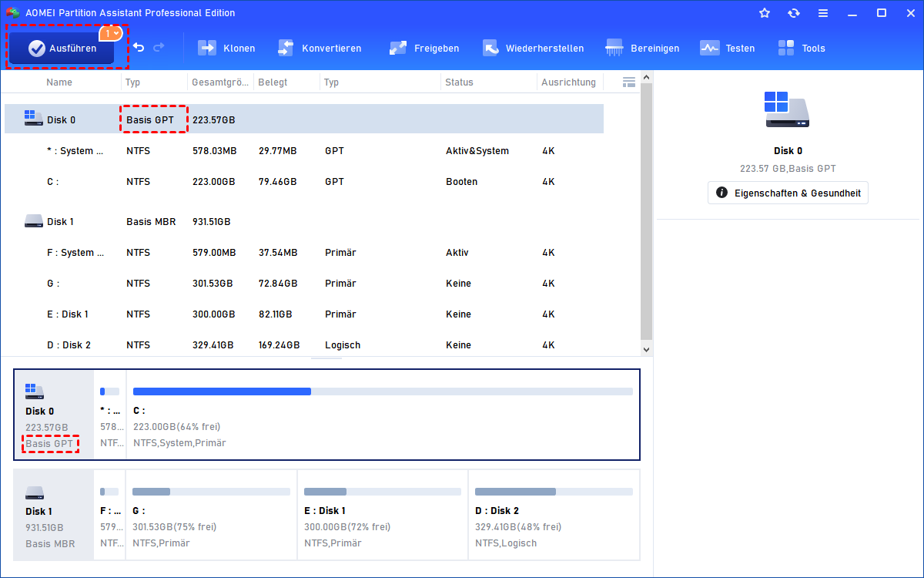Open the hamburger menu in title bar

pyautogui.click(x=823, y=13)
